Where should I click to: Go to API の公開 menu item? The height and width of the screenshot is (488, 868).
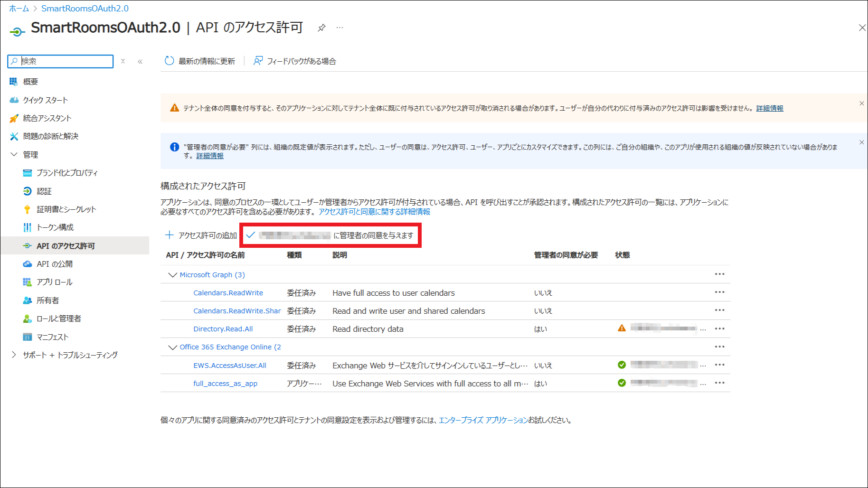[55, 264]
